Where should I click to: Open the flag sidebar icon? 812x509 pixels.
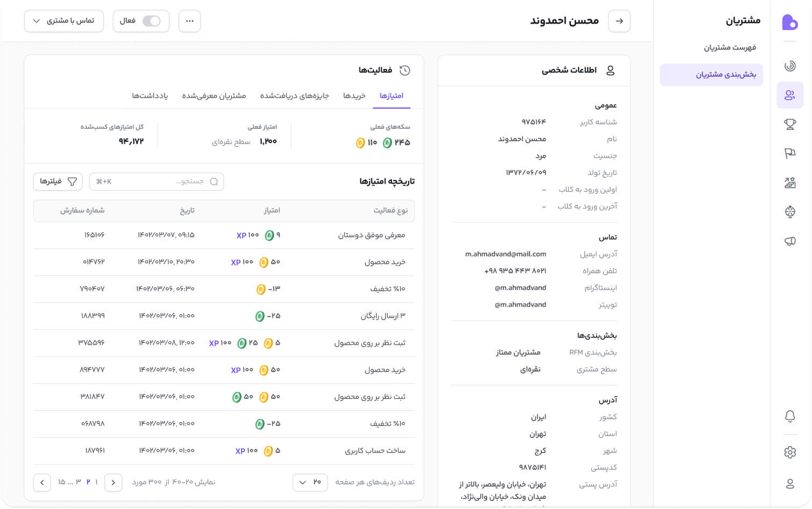click(790, 154)
